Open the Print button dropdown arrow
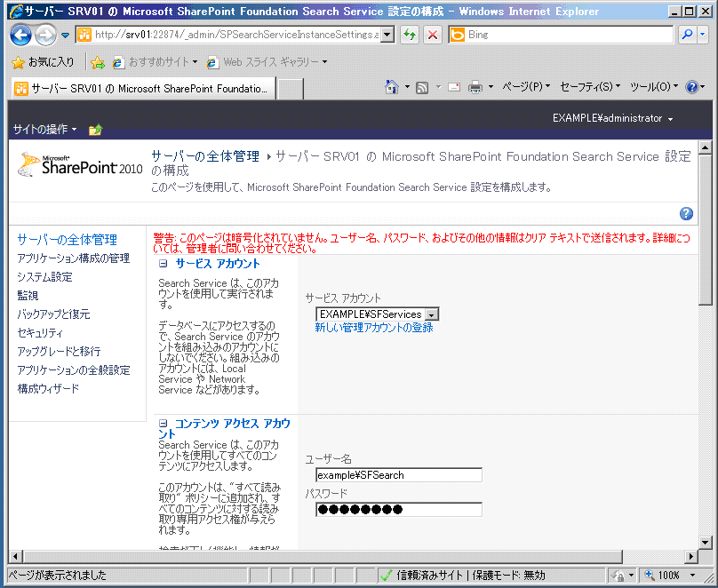 (491, 86)
